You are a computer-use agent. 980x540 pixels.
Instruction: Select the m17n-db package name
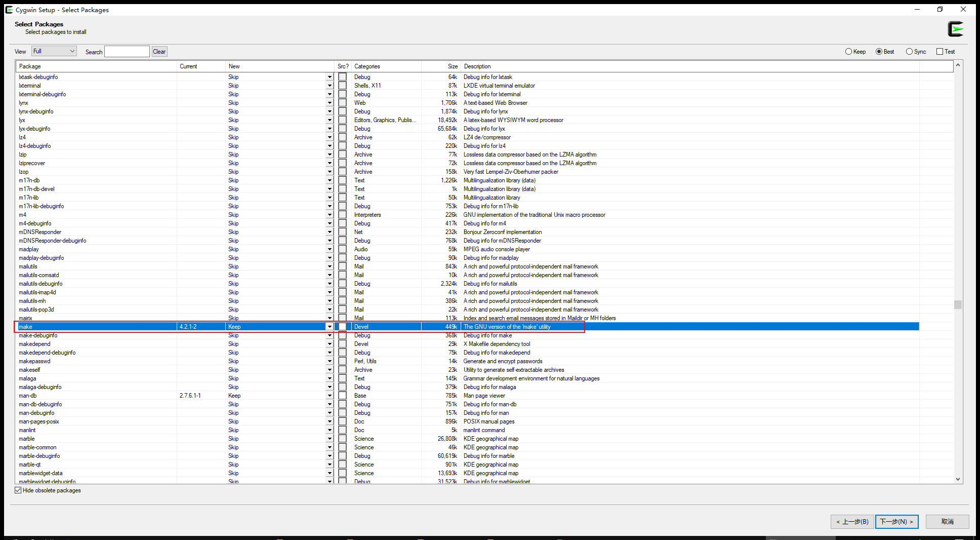point(29,180)
